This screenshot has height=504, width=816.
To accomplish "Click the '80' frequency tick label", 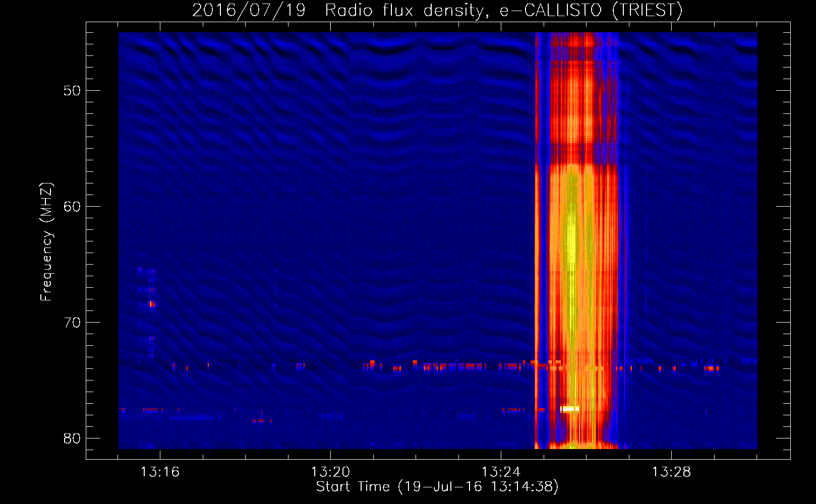I will click(x=72, y=438).
